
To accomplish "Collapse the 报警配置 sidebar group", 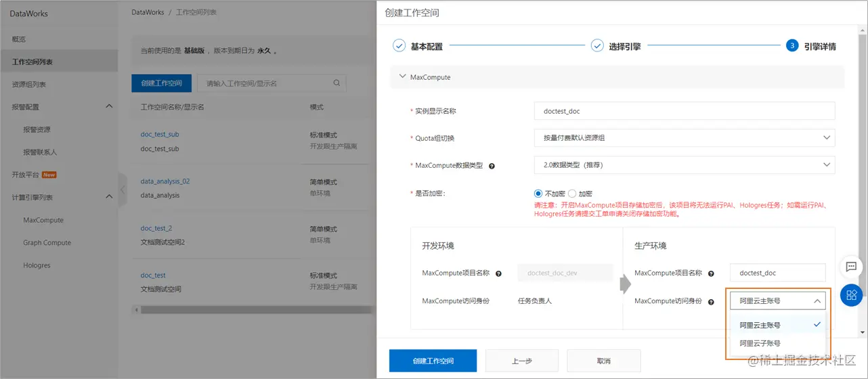I will tap(109, 107).
